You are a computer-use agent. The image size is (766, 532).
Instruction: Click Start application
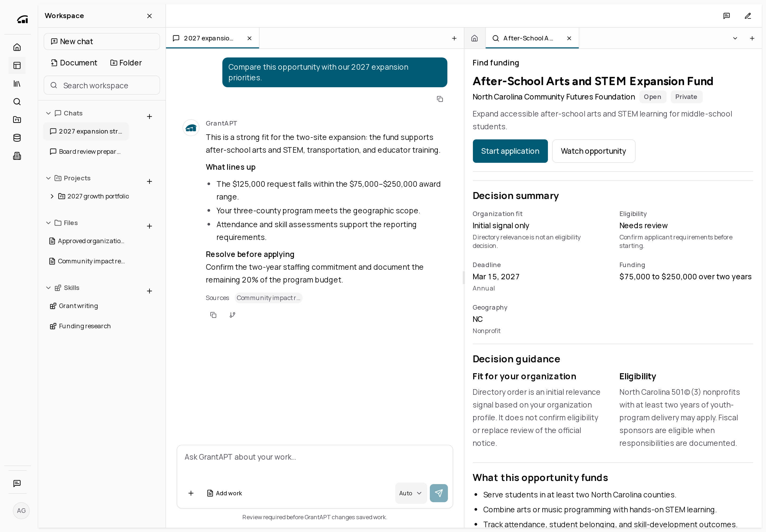[x=510, y=151]
